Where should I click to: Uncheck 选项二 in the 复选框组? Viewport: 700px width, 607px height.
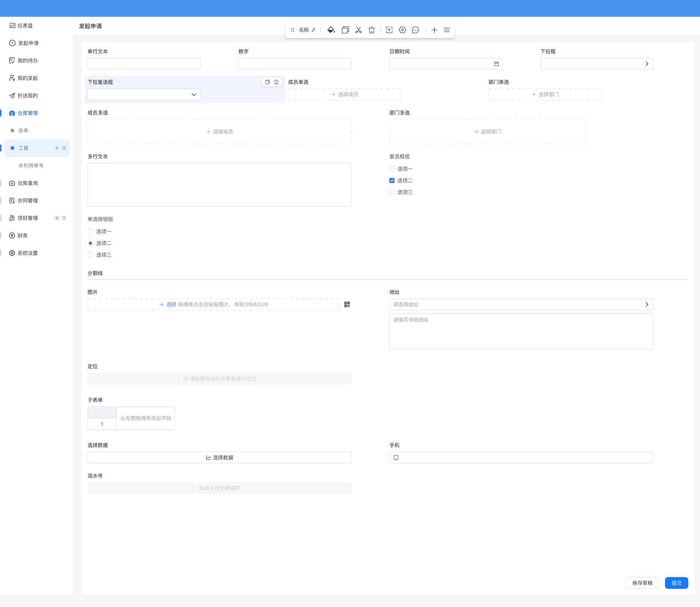pyautogui.click(x=392, y=180)
